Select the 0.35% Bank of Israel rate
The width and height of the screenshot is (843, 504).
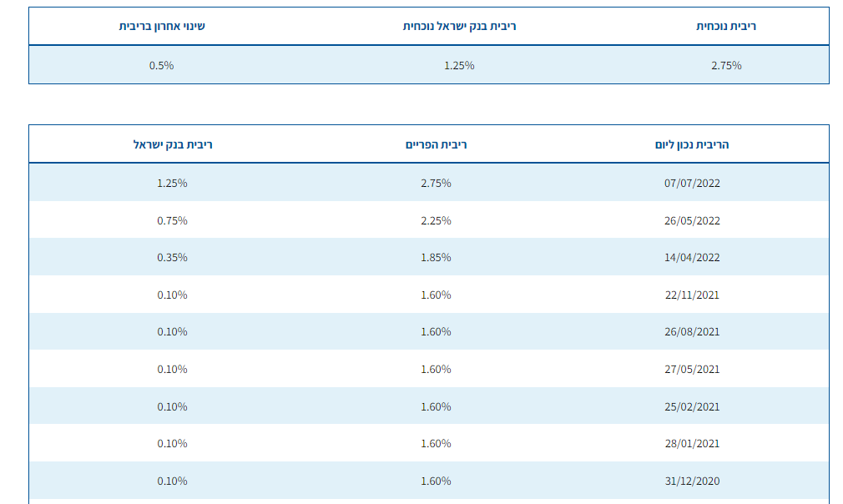[172, 257]
